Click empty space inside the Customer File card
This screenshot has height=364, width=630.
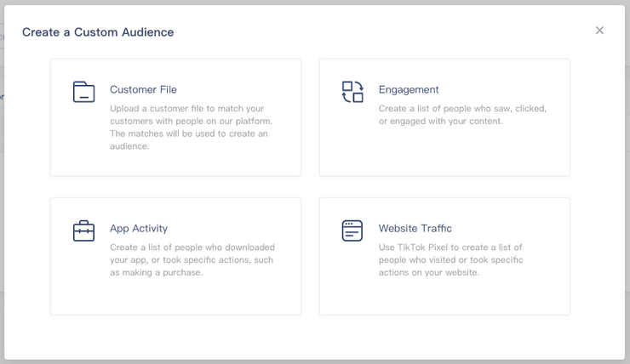(175, 162)
